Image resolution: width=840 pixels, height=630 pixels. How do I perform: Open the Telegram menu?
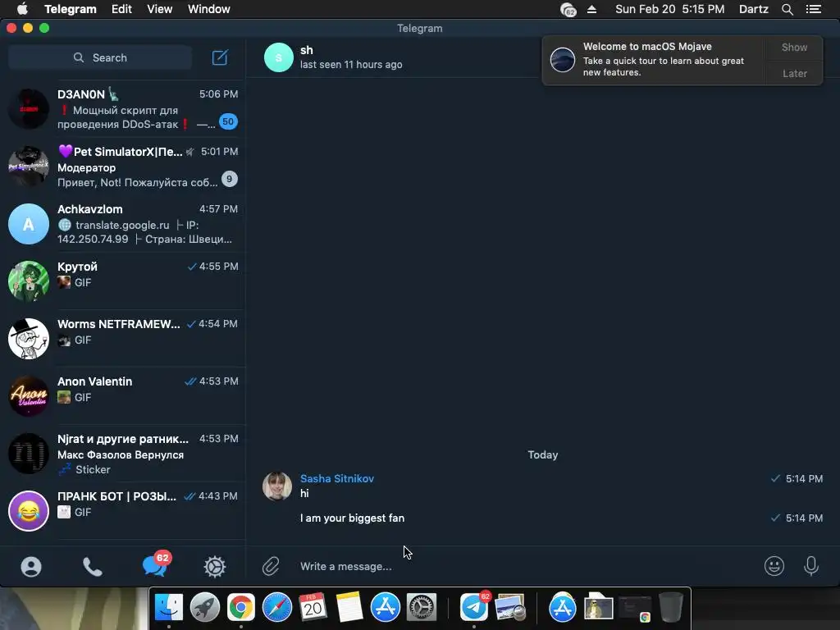tap(71, 9)
